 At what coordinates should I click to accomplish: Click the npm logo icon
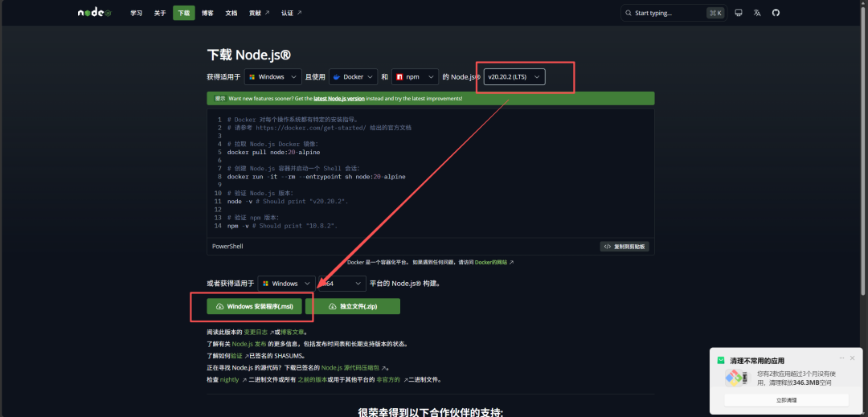click(399, 77)
